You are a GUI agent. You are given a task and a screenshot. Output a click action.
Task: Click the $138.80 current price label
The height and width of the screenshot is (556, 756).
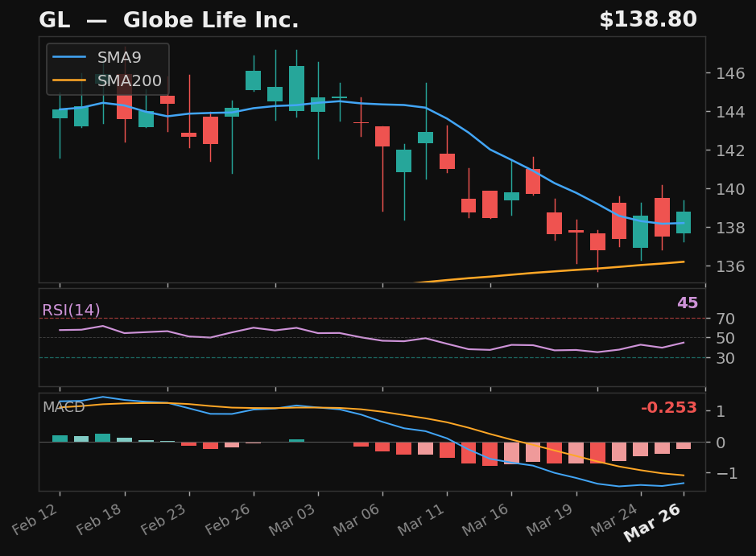coord(647,20)
